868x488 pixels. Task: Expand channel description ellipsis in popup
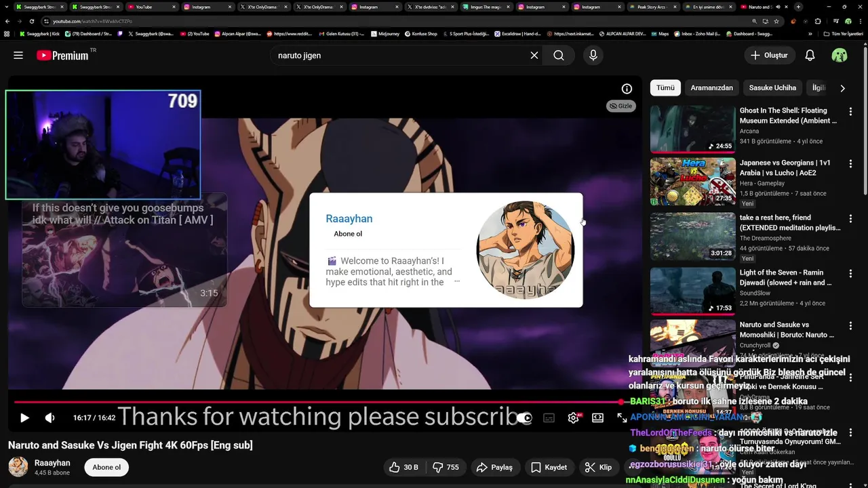click(x=456, y=281)
